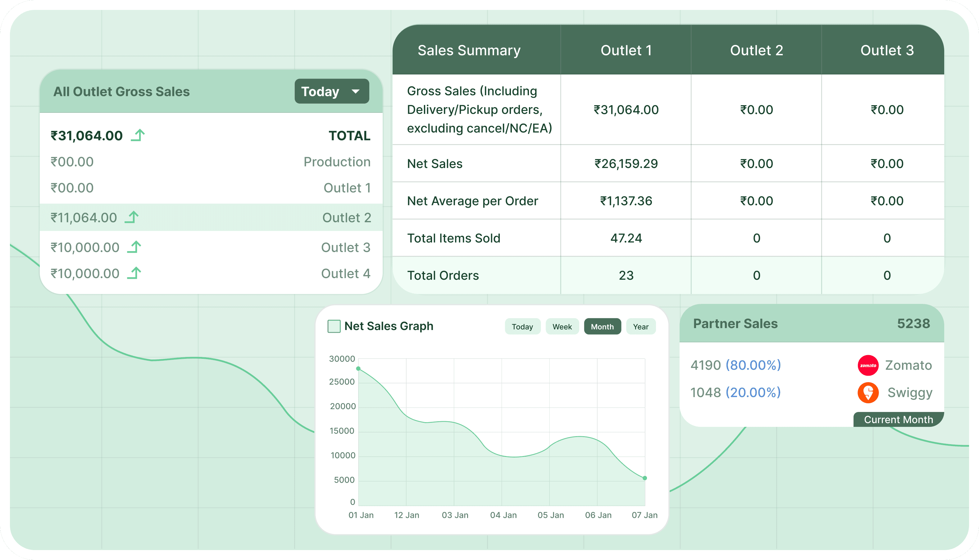Select the highlighted Outlet 2 sales row
The width and height of the screenshot is (979, 560).
click(x=211, y=218)
